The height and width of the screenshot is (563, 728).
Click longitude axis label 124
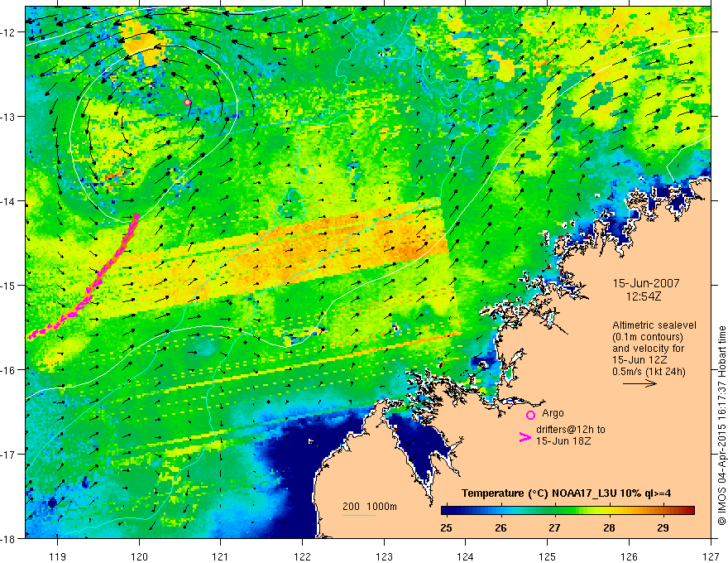click(466, 556)
